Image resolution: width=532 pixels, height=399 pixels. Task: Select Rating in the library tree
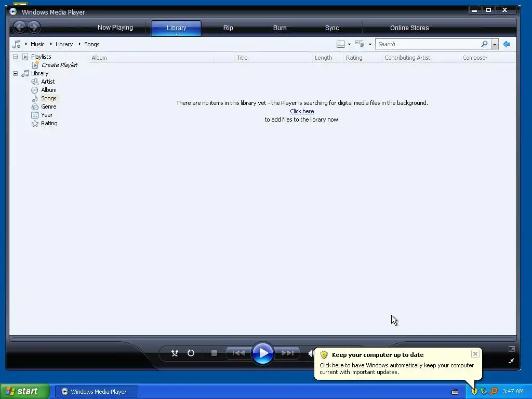coord(49,123)
